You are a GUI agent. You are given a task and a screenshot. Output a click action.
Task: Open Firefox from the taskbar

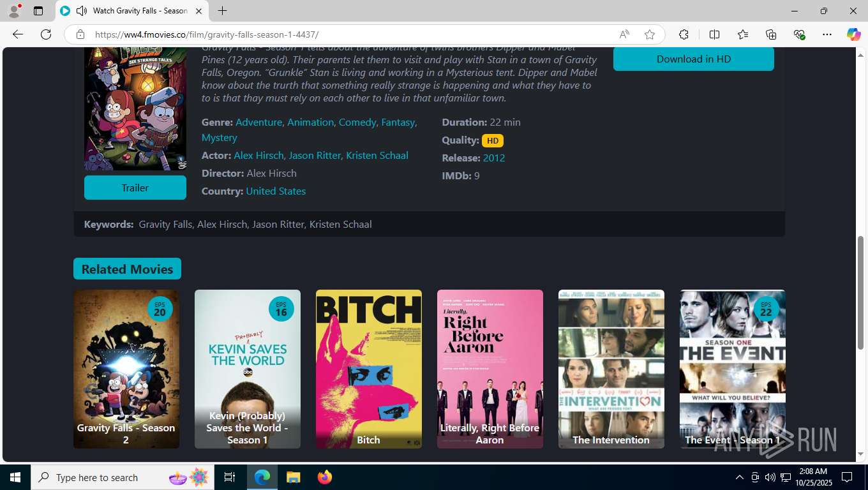tap(325, 477)
